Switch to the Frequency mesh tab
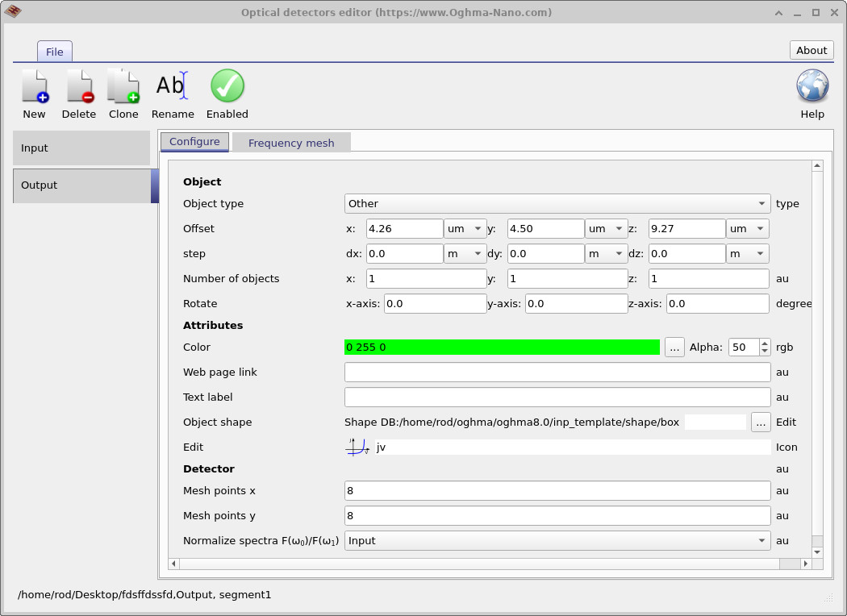 290,142
